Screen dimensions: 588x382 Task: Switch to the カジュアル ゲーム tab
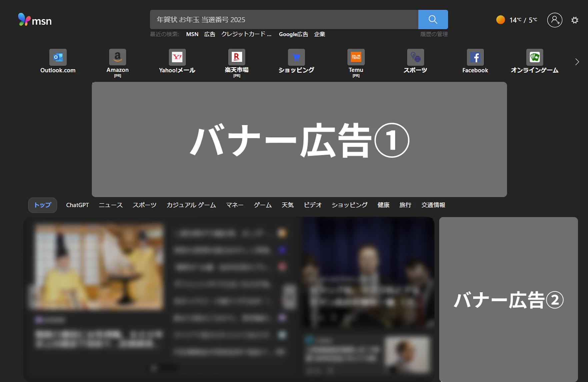click(191, 205)
